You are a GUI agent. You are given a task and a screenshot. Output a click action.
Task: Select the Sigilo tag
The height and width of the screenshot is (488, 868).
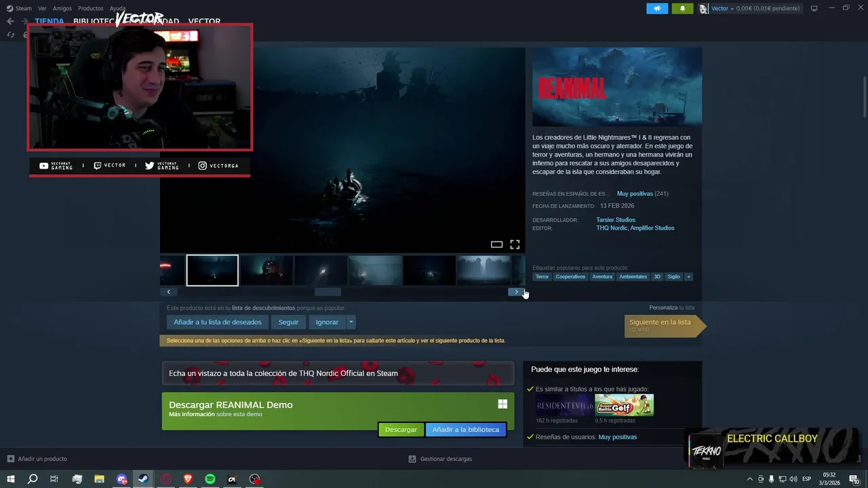pyautogui.click(x=673, y=277)
